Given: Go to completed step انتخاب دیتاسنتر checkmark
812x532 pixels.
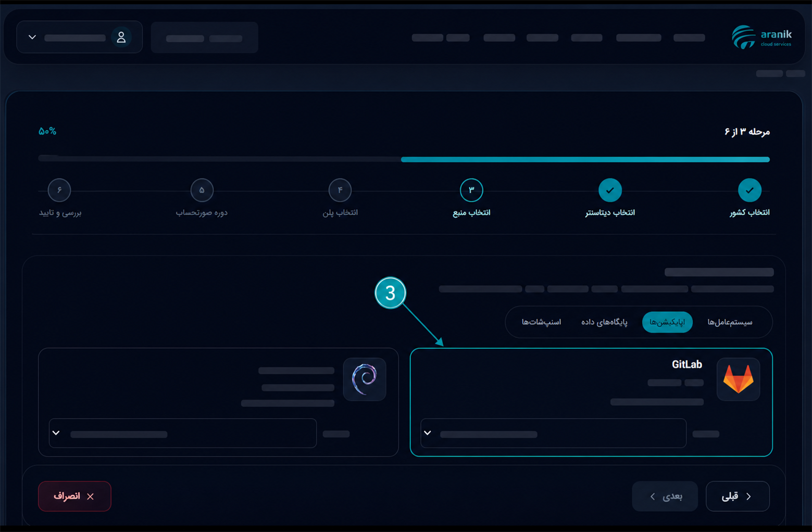Looking at the screenshot, I should pos(610,191).
